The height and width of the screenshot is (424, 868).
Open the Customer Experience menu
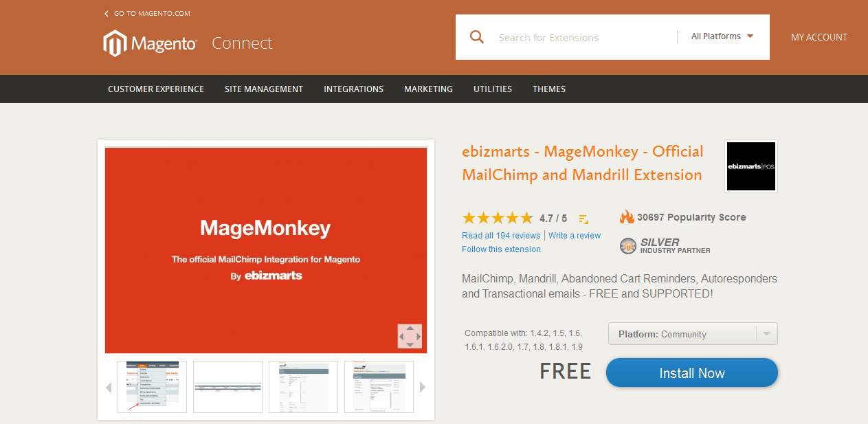(156, 89)
